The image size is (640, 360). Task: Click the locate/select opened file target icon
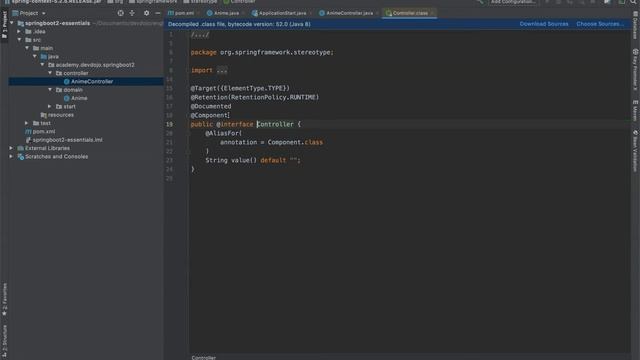coord(120,13)
